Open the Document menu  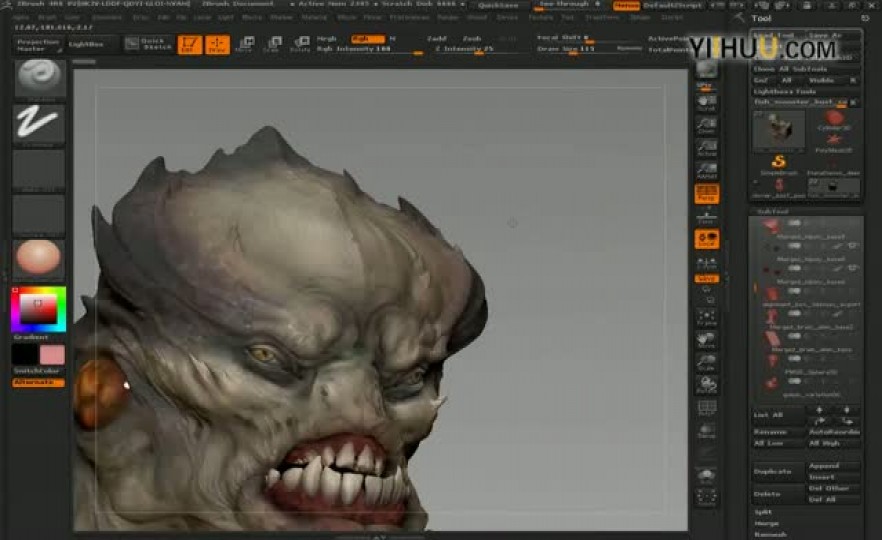[106, 18]
